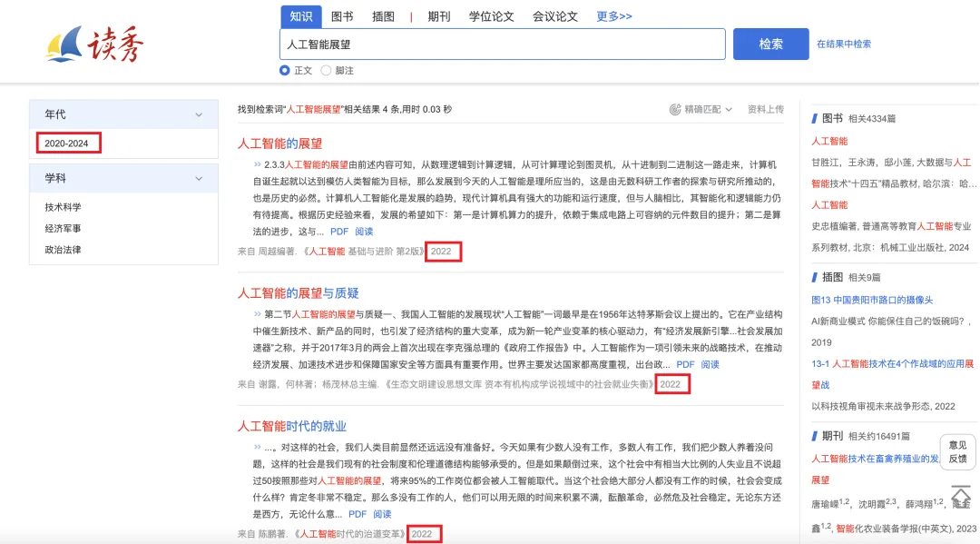Viewport: 980px width, 544px height.
Task: Open the 期刊 related results heading
Action: [x=832, y=436]
